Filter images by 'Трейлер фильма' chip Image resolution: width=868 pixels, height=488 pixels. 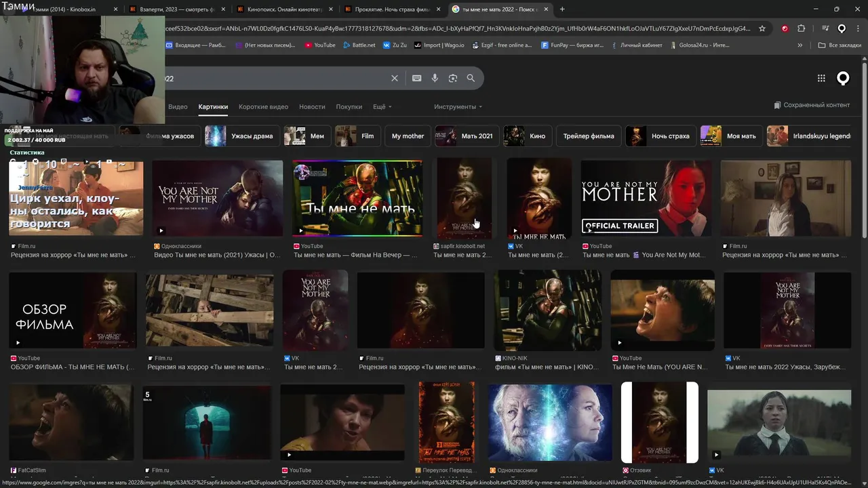point(589,136)
